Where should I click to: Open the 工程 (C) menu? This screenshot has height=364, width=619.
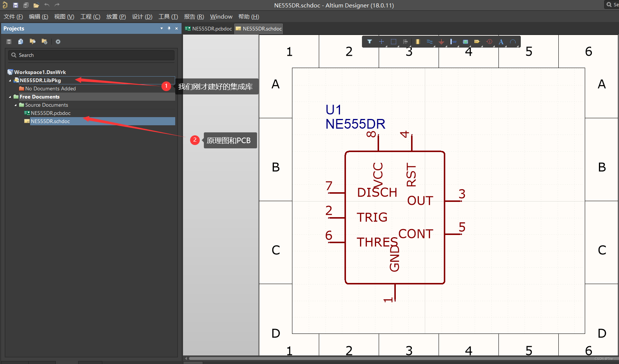(x=90, y=17)
